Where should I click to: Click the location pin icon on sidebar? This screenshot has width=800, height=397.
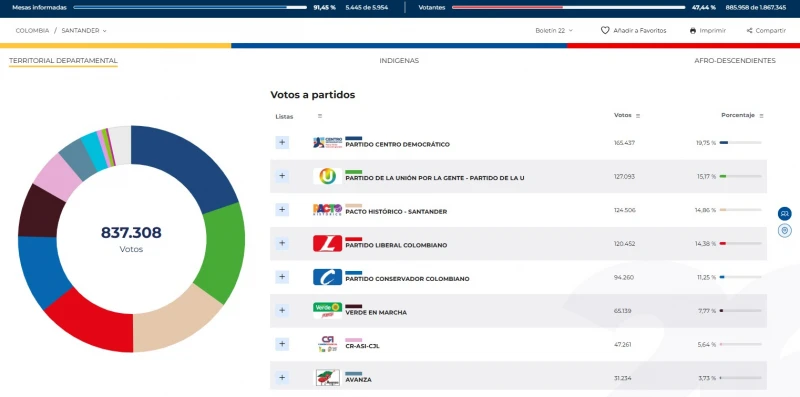click(785, 231)
